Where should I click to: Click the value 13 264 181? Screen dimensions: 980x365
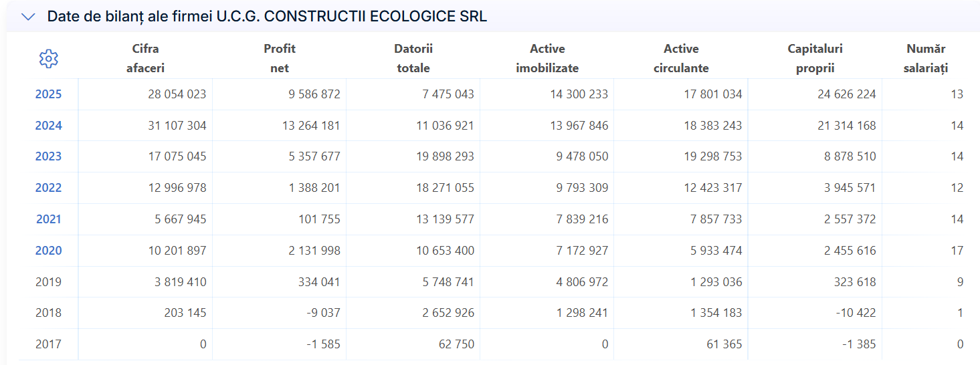311,126
